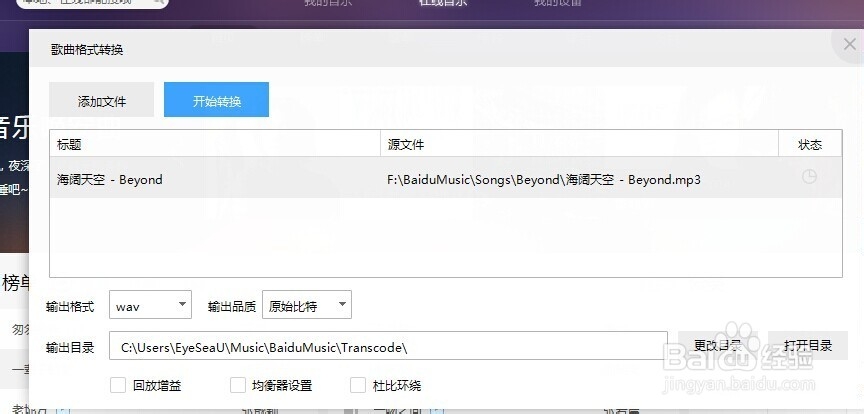
Task: Click the pending status clock icon
Action: (809, 176)
